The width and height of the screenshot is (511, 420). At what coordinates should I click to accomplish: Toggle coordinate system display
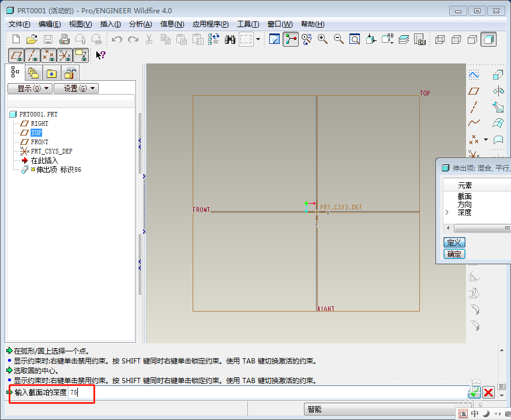63,56
